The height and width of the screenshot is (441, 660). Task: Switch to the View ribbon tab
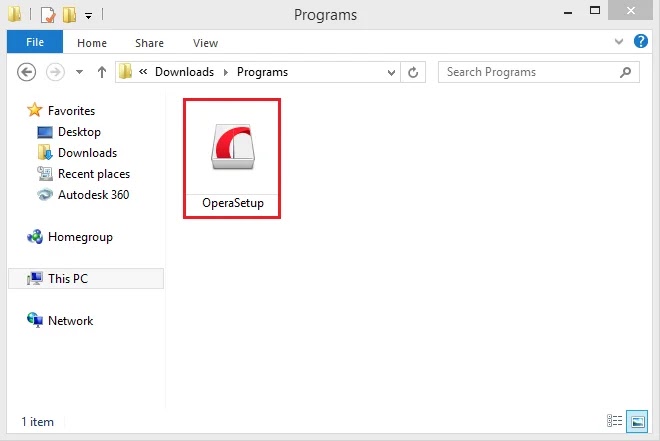205,43
